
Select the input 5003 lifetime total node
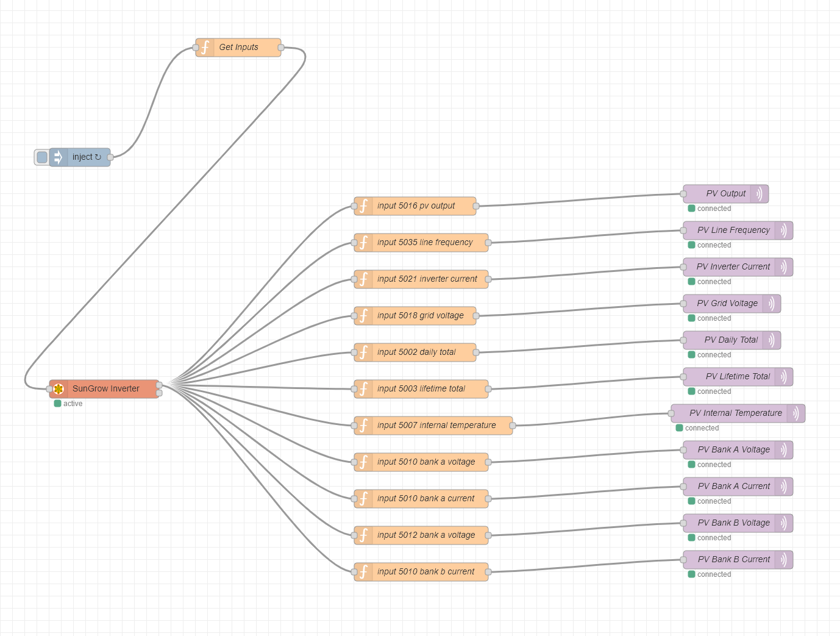pyautogui.click(x=421, y=388)
